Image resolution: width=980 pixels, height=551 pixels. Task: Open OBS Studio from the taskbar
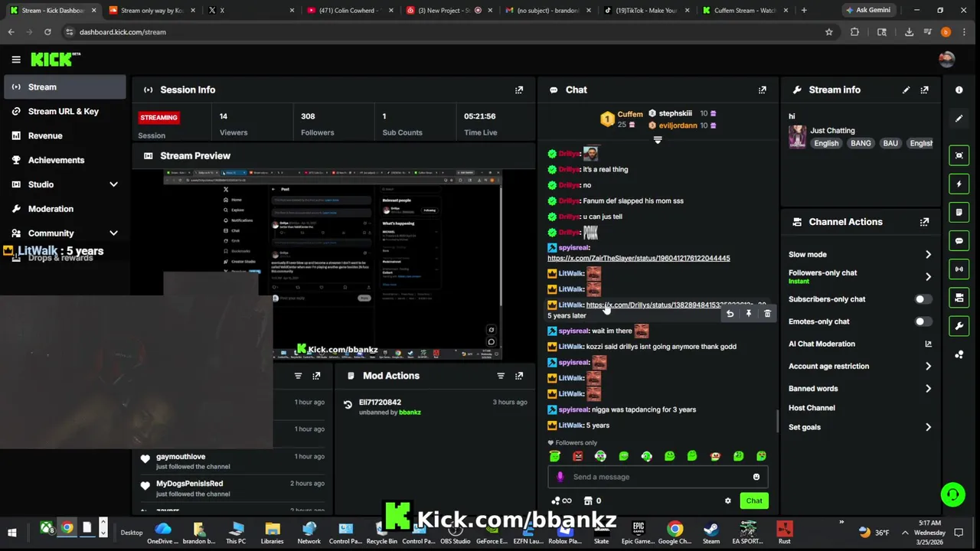455,533
